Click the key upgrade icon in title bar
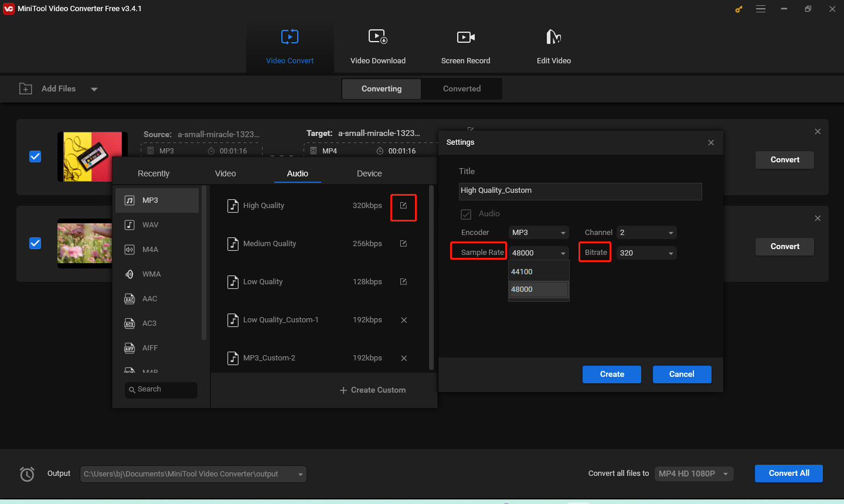Image resolution: width=844 pixels, height=504 pixels. [x=738, y=9]
